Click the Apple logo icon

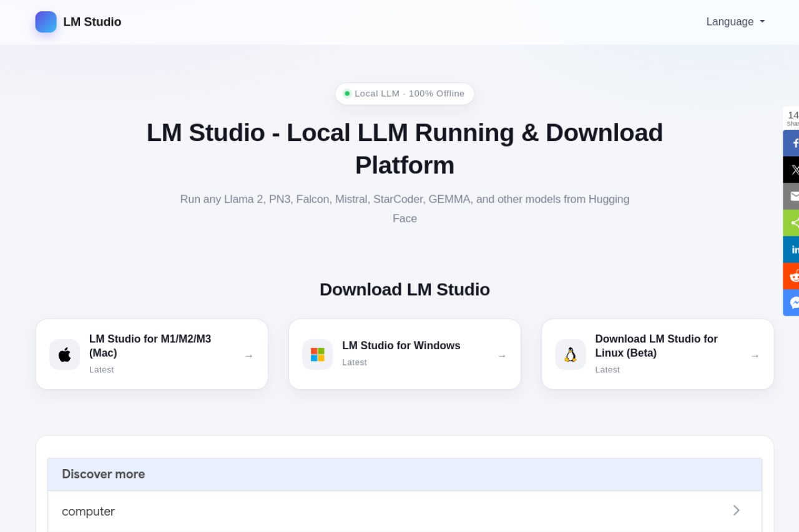[x=65, y=355]
